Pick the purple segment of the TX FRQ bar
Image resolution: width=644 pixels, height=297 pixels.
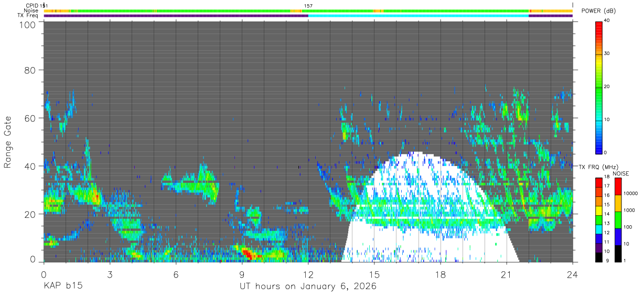click(599, 247)
